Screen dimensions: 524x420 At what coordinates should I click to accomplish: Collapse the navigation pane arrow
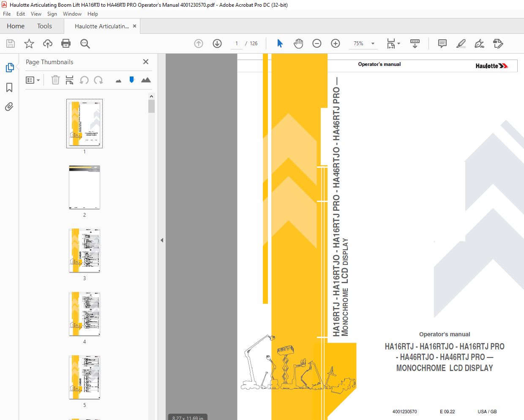(162, 240)
